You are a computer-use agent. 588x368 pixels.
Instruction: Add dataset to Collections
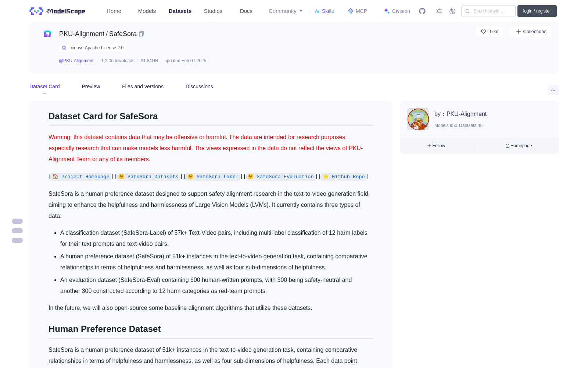pyautogui.click(x=531, y=32)
